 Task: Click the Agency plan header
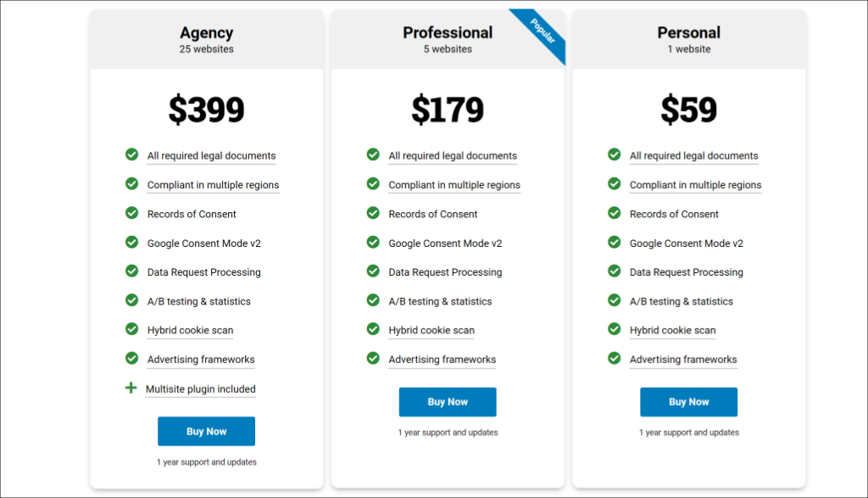point(206,32)
